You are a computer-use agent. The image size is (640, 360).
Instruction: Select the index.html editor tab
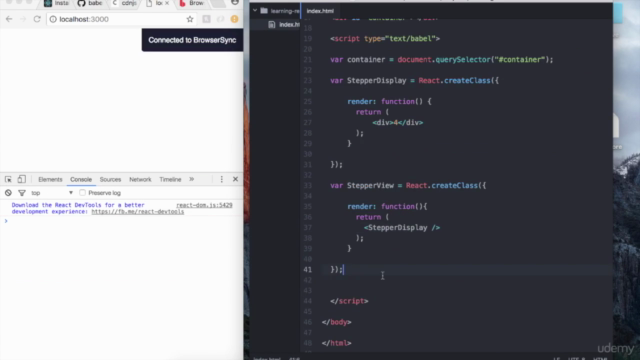point(320,11)
